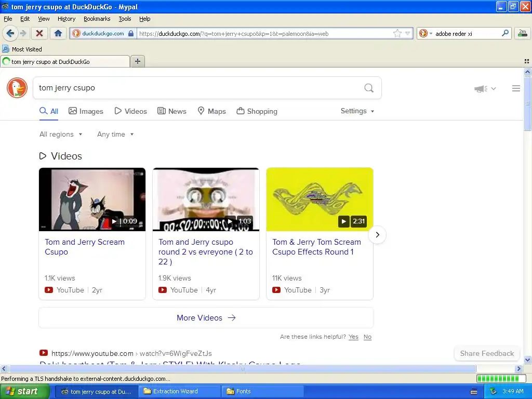The width and height of the screenshot is (532, 399).
Task: Click the Tom and Jerry Scream thumbnail image
Action: (92, 199)
